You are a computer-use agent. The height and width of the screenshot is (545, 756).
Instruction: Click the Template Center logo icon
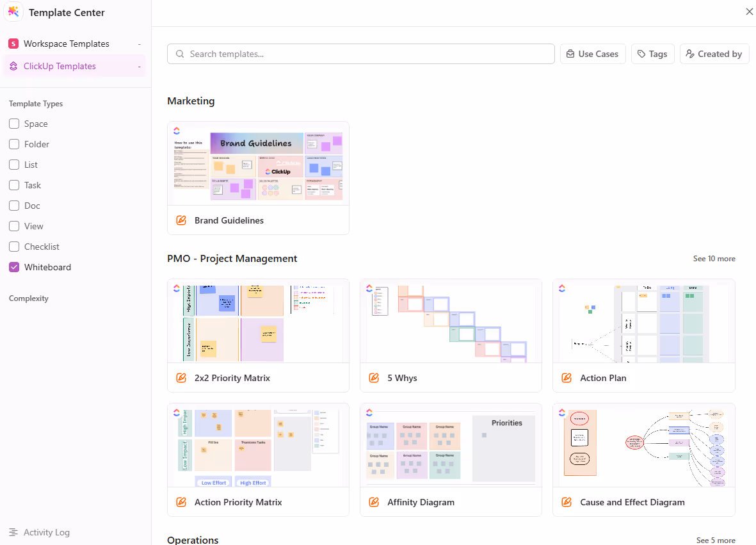point(13,12)
